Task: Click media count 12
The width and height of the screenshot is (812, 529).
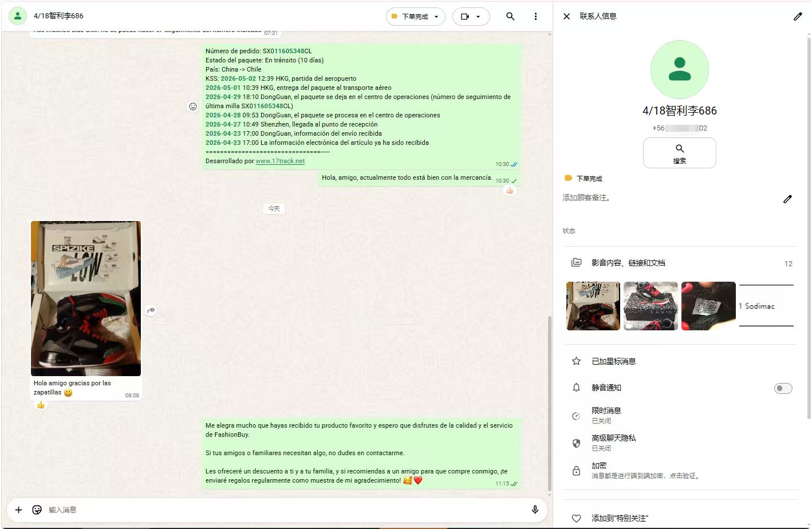Action: [789, 263]
